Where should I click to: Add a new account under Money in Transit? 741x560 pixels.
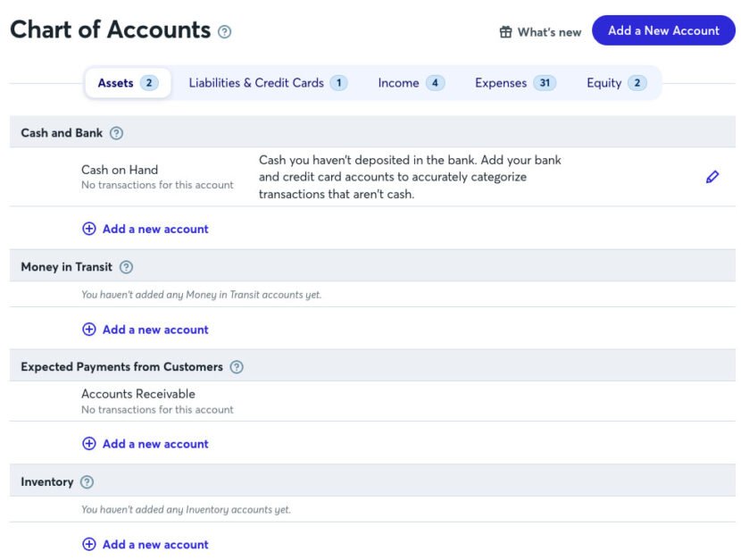154,329
